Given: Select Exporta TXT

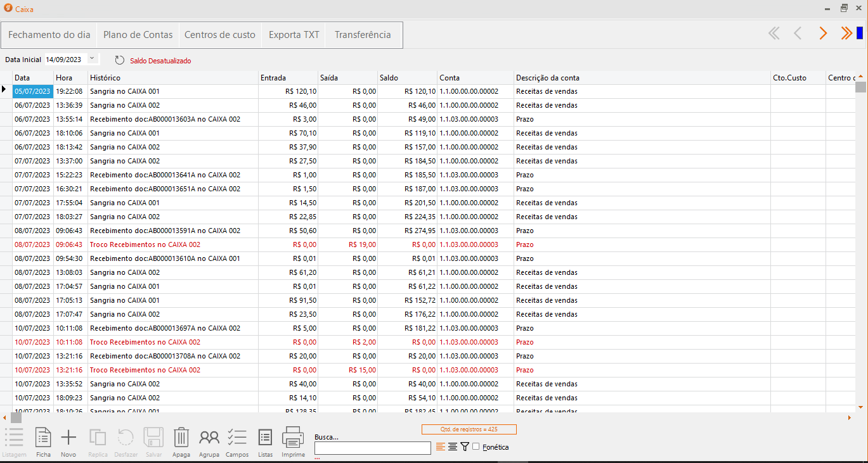Looking at the screenshot, I should 294,35.
